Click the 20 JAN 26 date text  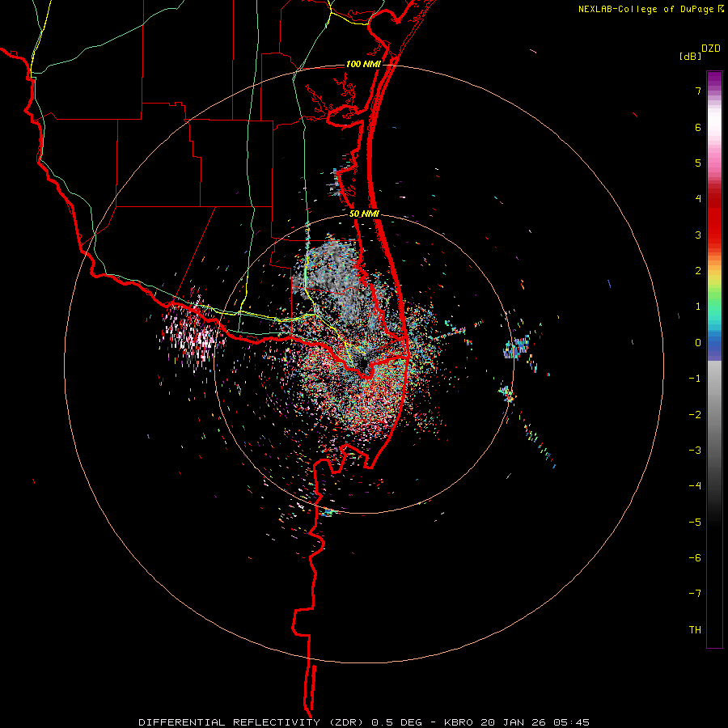click(x=511, y=722)
